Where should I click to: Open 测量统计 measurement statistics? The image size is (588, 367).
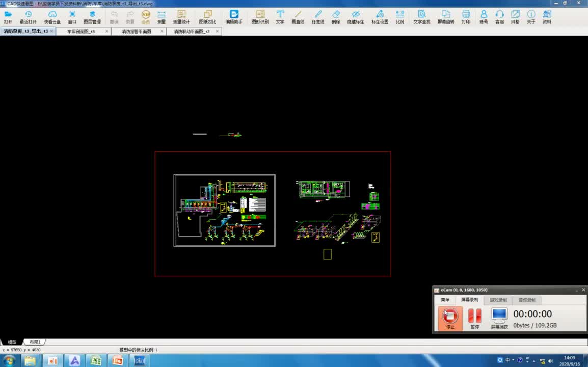(181, 17)
